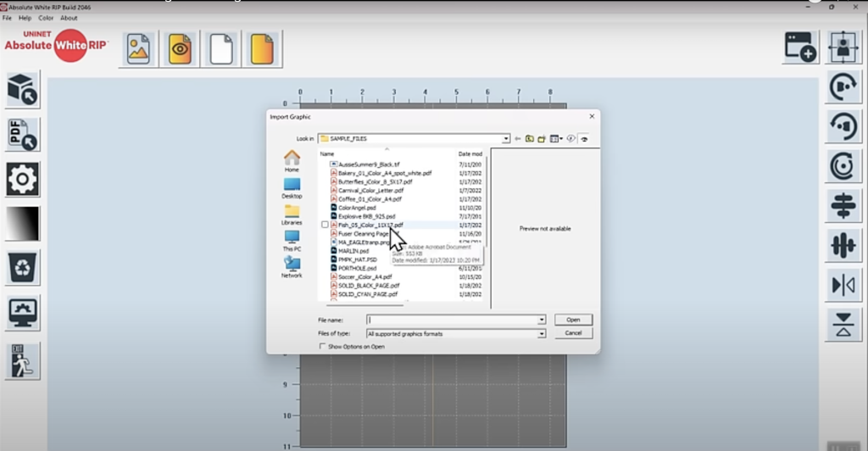The height and width of the screenshot is (451, 868).
Task: Click the exit running-man icon
Action: point(23,360)
